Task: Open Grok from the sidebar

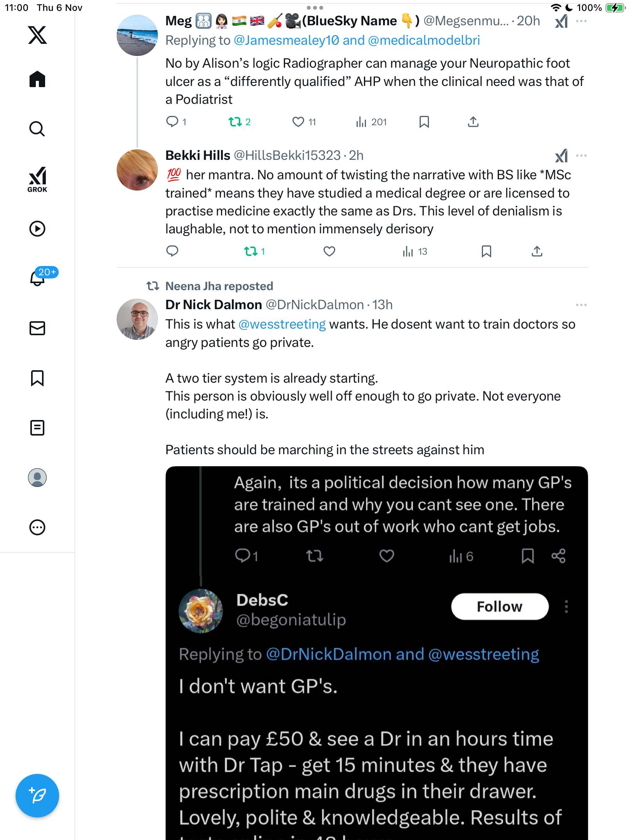Action: 37,179
